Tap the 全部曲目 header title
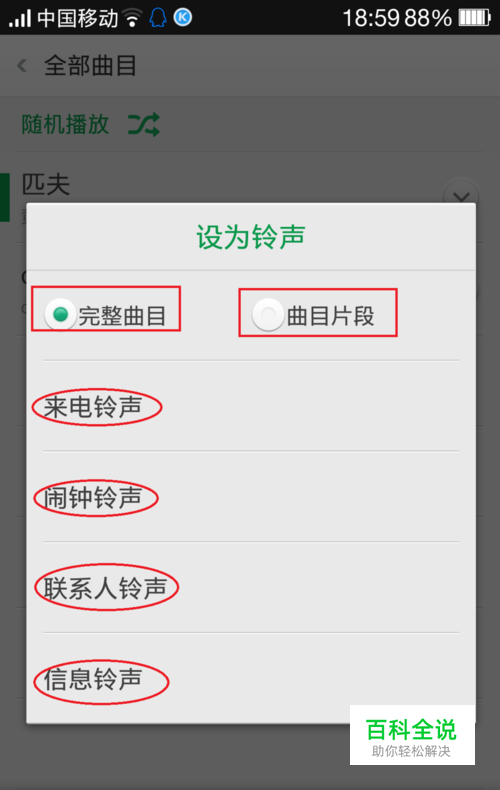The image size is (500, 790). click(90, 65)
